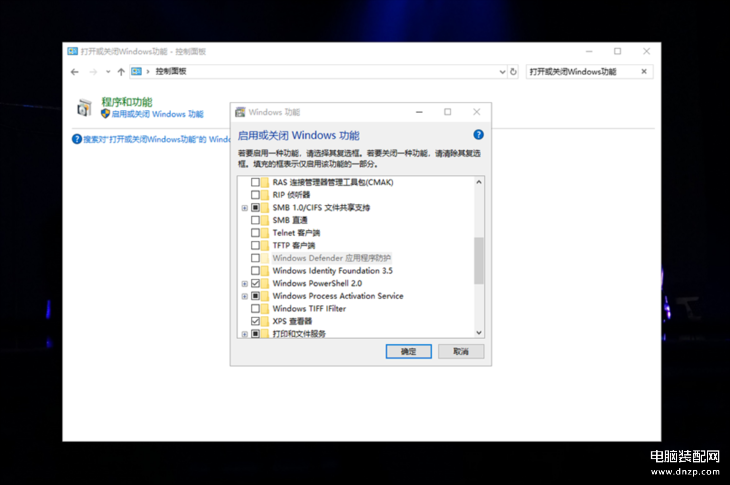Expand 打印和文件服务 tree node
This screenshot has height=485, width=730.
tap(244, 334)
